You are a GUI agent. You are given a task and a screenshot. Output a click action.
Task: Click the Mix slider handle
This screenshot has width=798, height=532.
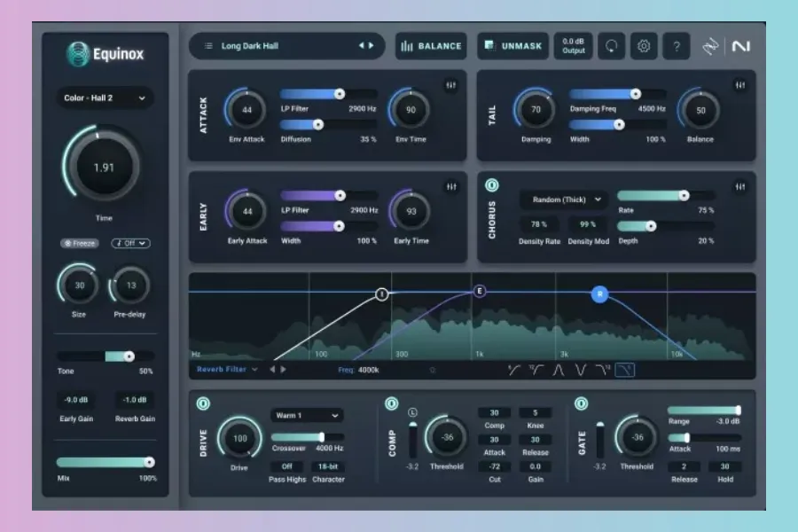tap(149, 462)
